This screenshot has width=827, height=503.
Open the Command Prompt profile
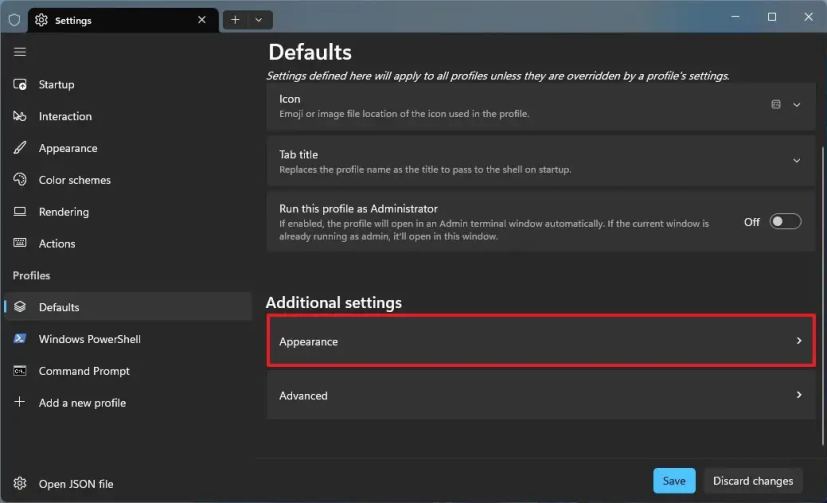pyautogui.click(x=84, y=371)
